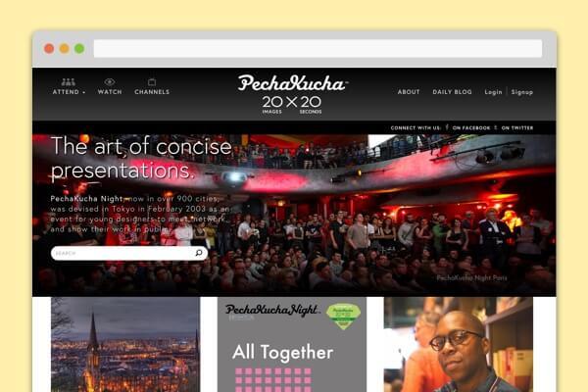
Task: Click the Twitter icon beside On Twitter
Action: 496,127
